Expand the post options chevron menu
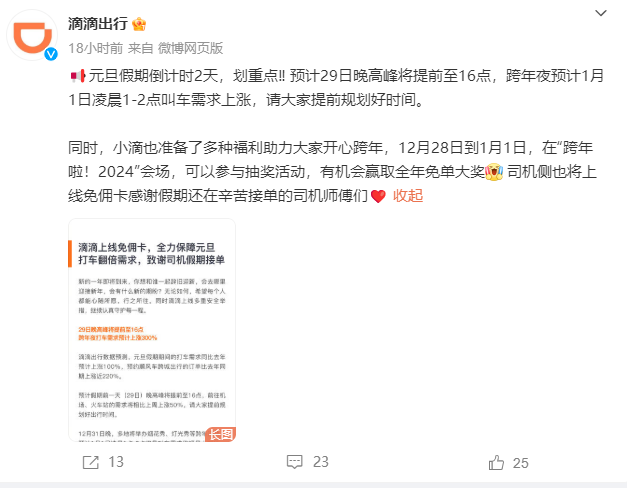Image resolution: width=627 pixels, height=488 pixels. pos(601,13)
